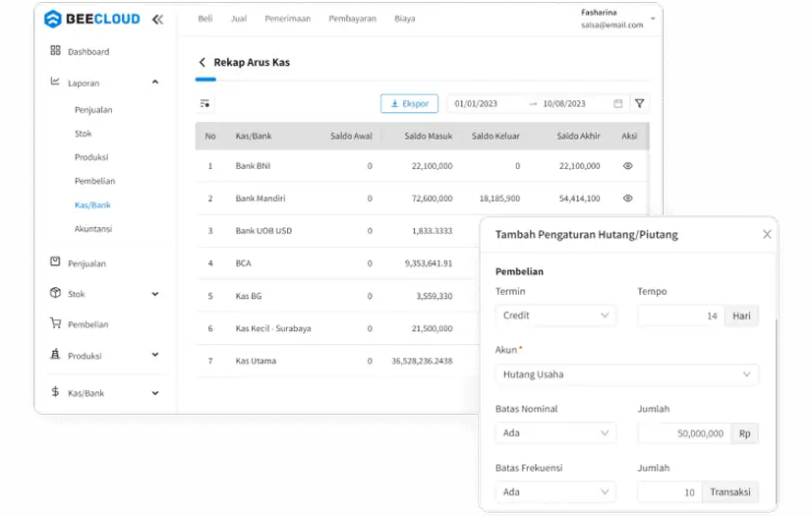Viewport: 812px width, 516px height.
Task: Click Stok box icon in sidebar
Action: [x=55, y=293]
